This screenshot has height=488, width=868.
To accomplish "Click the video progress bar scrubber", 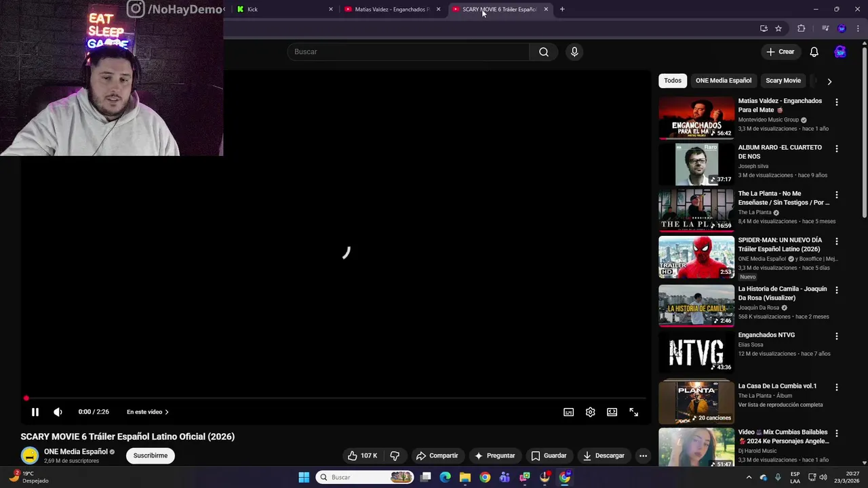I will click(x=26, y=399).
